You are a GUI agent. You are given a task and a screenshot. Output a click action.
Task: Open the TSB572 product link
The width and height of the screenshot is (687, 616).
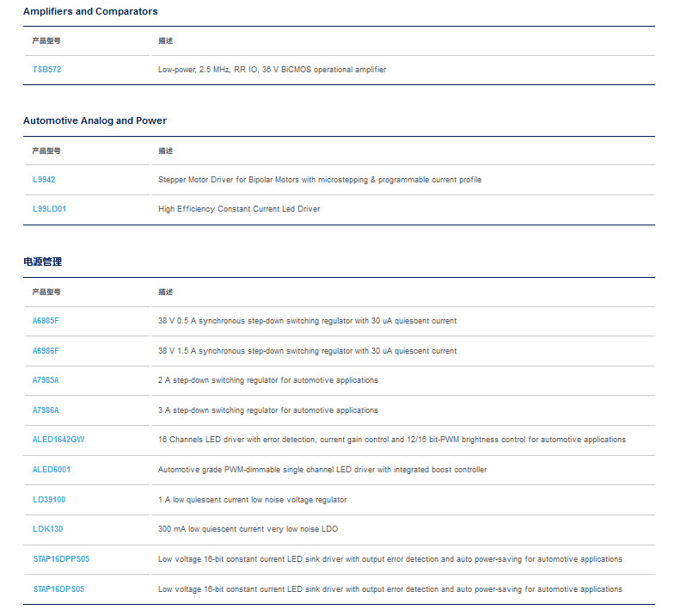(47, 70)
